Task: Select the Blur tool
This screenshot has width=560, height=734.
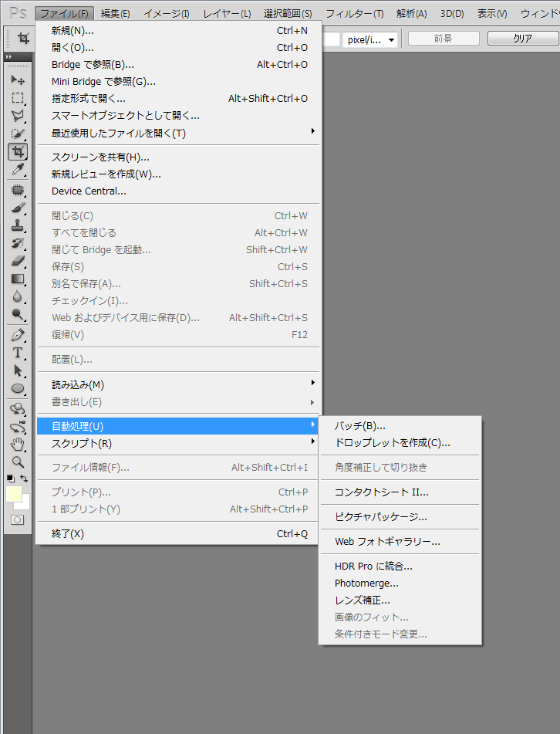Action: [x=18, y=297]
